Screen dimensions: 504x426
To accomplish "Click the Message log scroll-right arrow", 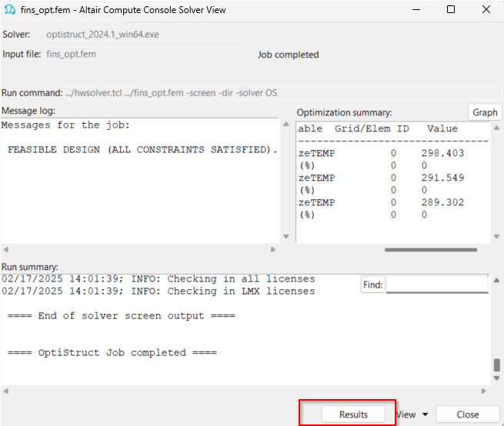I will click(273, 249).
